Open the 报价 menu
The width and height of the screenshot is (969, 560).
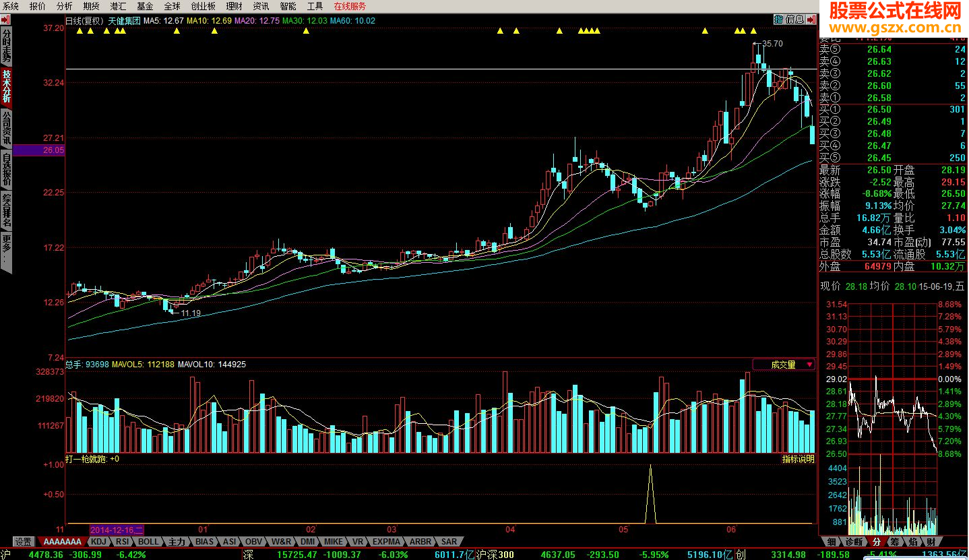pyautogui.click(x=38, y=6)
